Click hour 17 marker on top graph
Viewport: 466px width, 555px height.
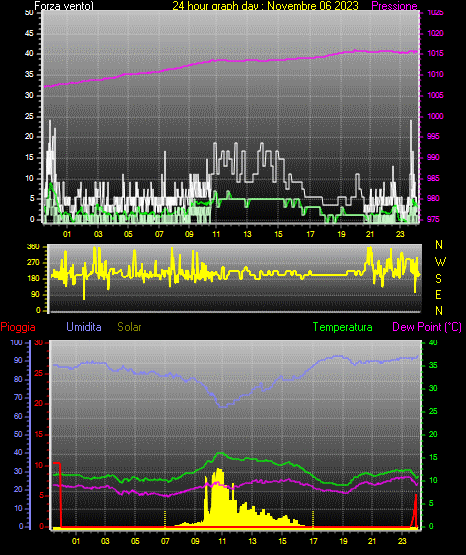point(310,234)
